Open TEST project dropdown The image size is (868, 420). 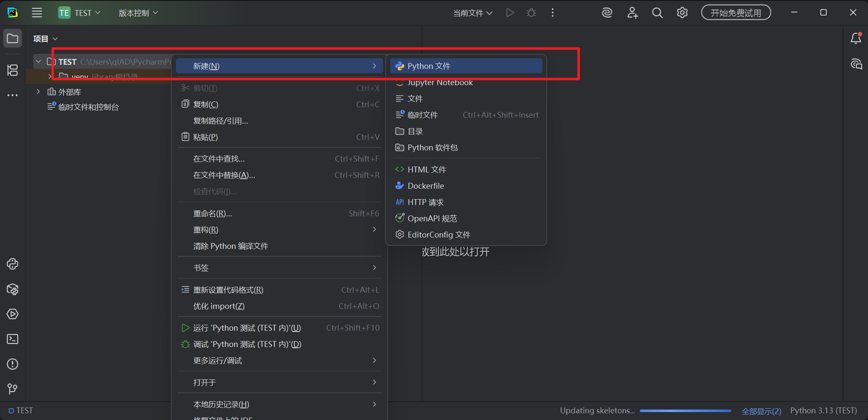(87, 13)
